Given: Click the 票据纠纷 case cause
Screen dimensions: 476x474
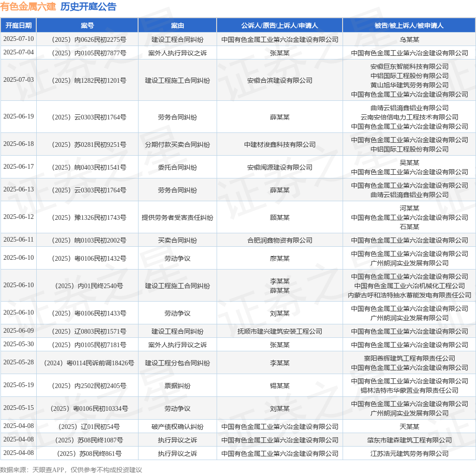Looking at the screenshot, I should (x=177, y=386).
